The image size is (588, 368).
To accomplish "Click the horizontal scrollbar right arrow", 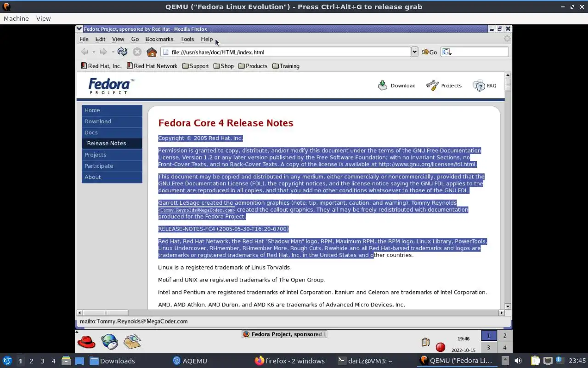I will (x=501, y=313).
